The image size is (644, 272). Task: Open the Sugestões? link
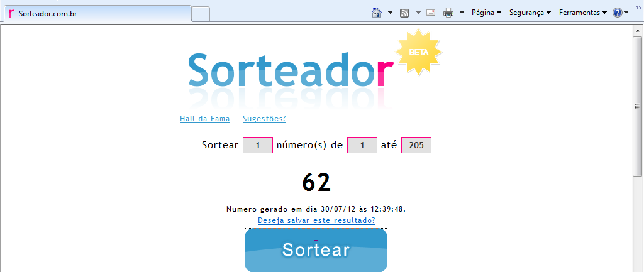coord(264,119)
